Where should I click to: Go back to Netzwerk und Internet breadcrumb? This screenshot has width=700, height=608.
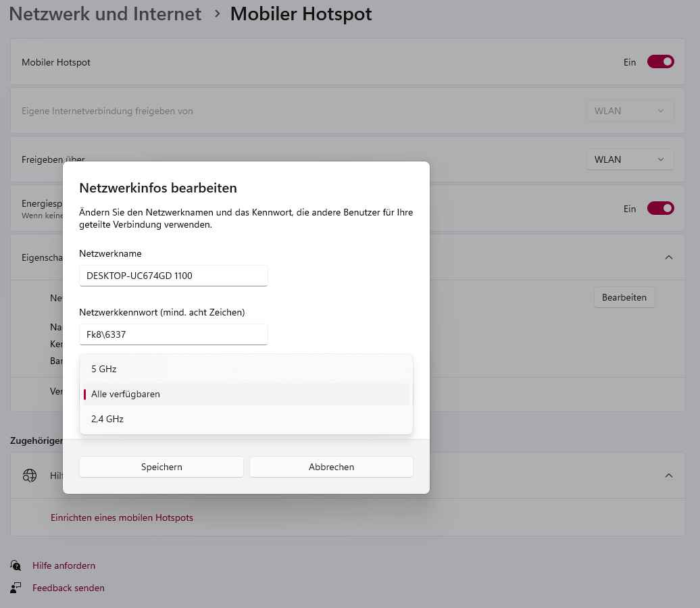[x=105, y=14]
